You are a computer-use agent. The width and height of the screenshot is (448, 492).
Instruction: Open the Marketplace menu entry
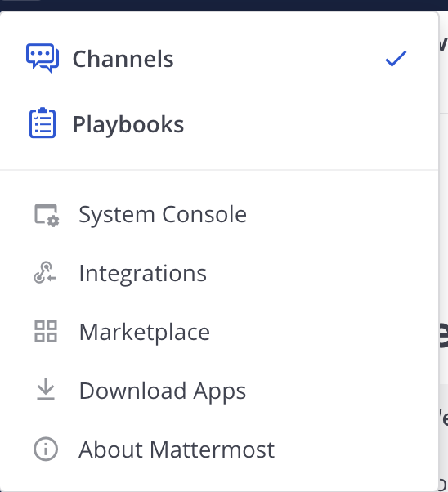[219, 332]
